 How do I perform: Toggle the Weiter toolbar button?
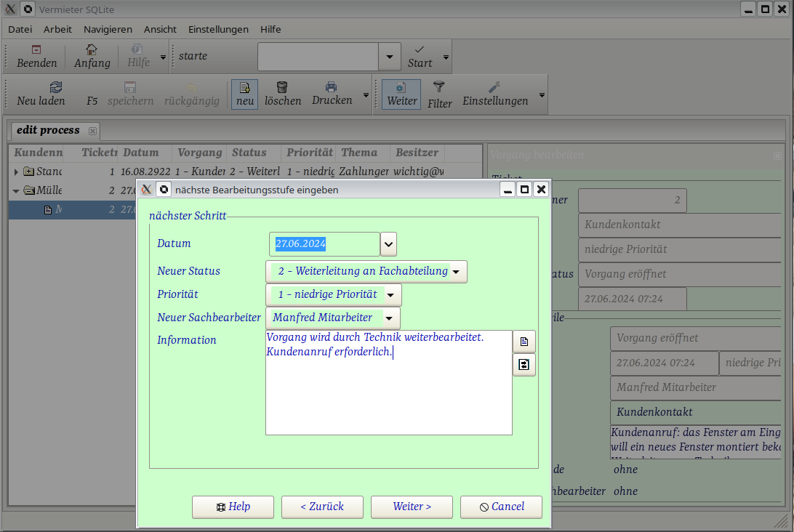pos(401,94)
